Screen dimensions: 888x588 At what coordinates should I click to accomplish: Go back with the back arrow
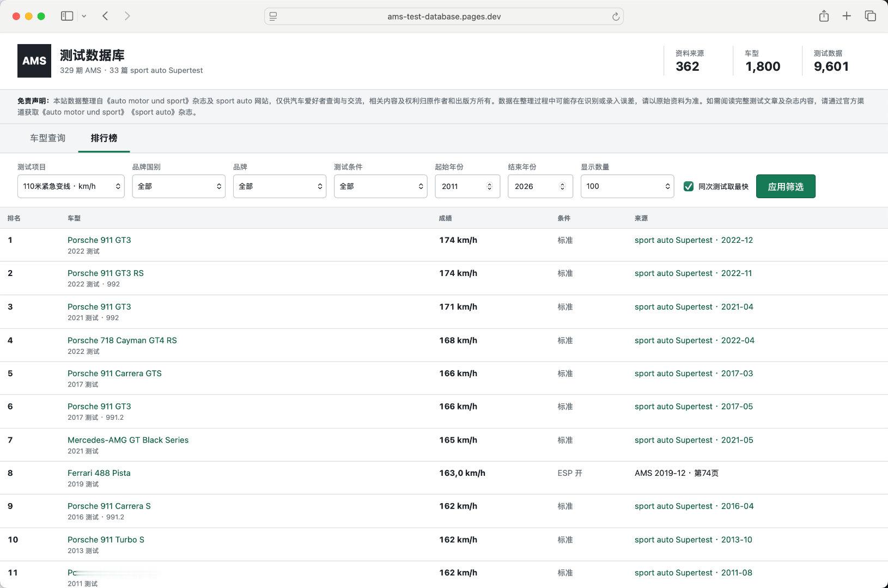pyautogui.click(x=105, y=16)
